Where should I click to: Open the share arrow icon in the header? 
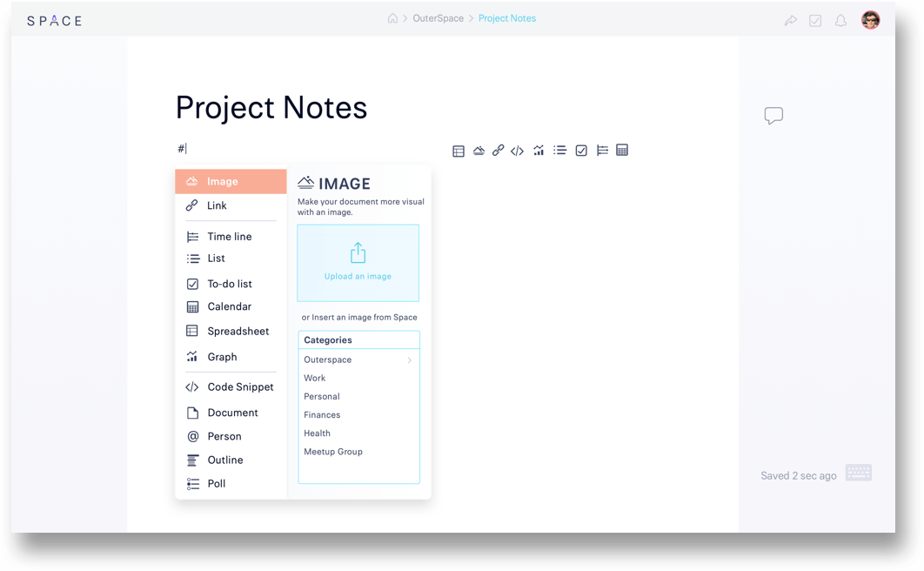pos(790,21)
